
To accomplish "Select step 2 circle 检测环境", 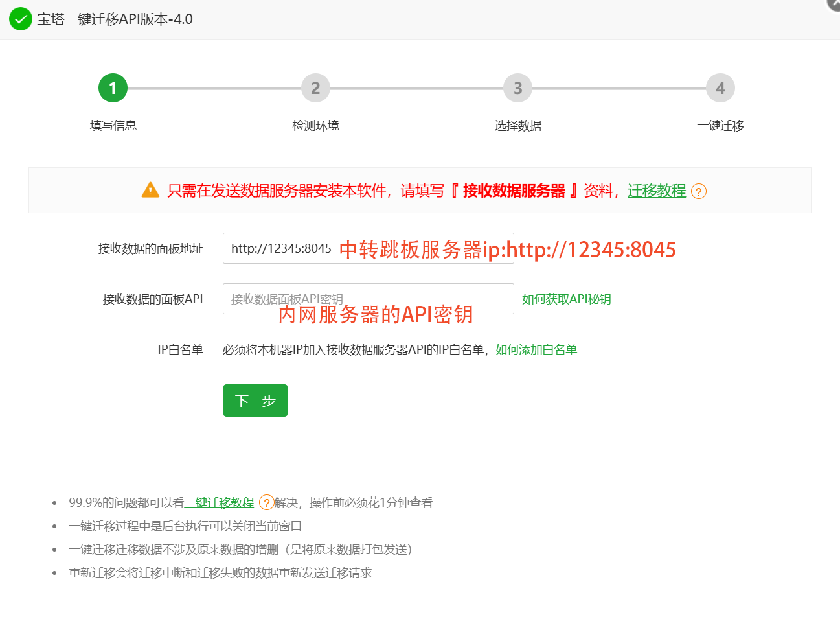I will click(315, 88).
